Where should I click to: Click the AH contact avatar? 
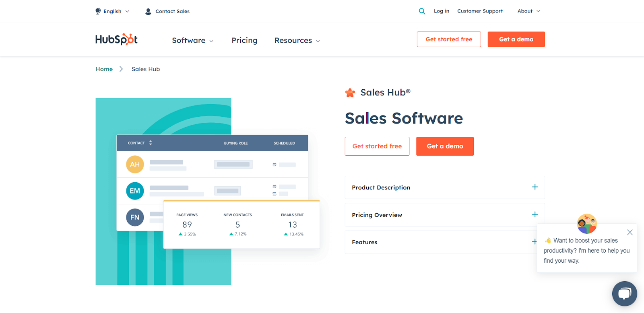(135, 165)
